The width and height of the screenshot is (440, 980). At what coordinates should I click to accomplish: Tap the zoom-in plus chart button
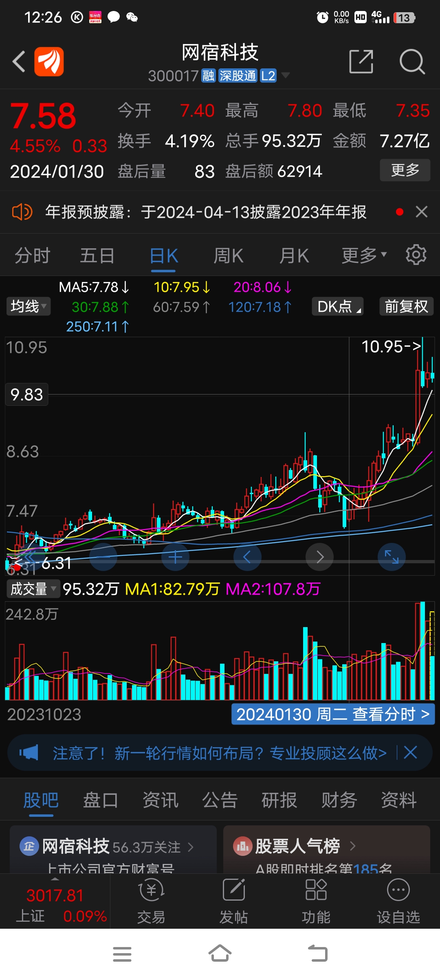coord(175,557)
